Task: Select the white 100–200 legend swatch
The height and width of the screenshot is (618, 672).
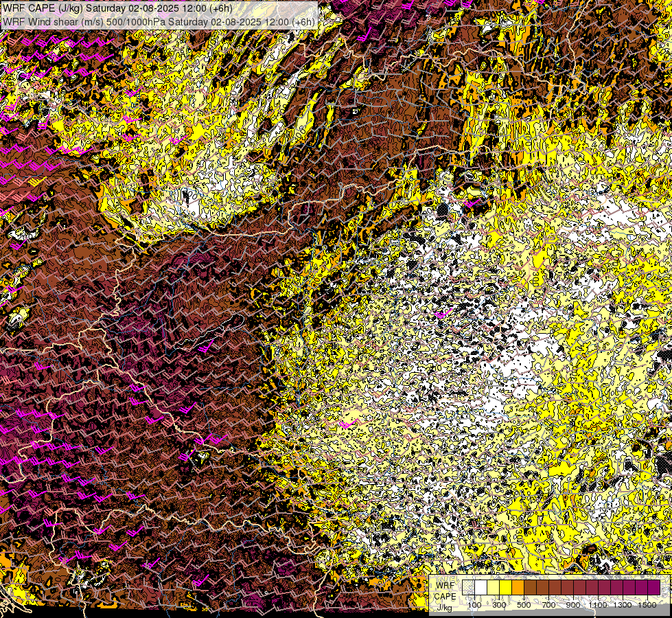Action: coord(481,587)
